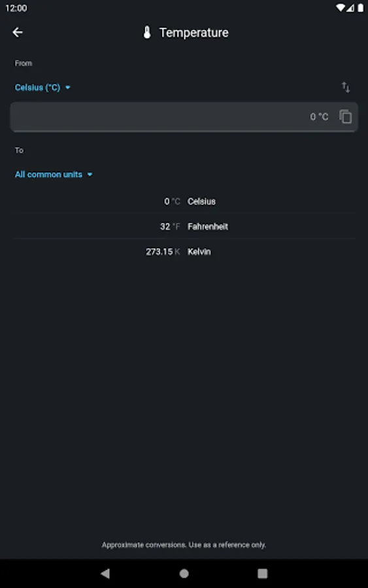Click the arrow next to All common units

coord(90,174)
